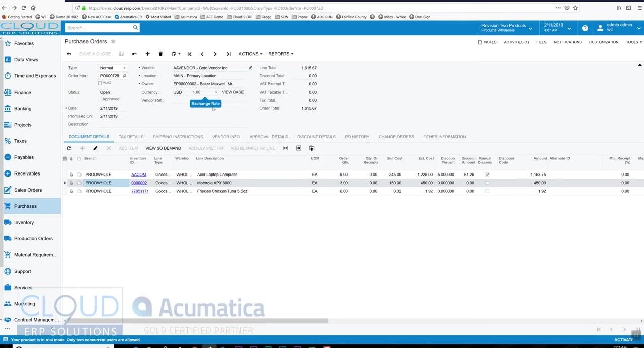644x348 pixels.
Task: Click the VIEW BASE button
Action: (233, 92)
